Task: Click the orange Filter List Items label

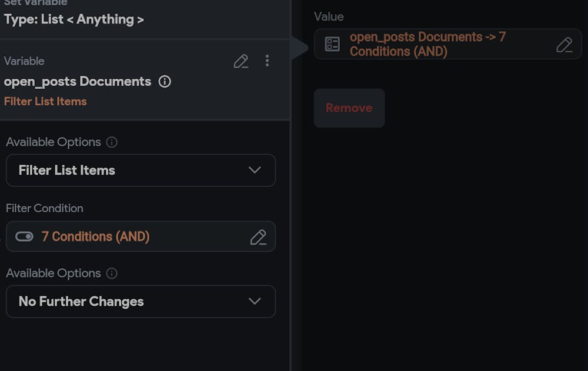Action: [45, 101]
